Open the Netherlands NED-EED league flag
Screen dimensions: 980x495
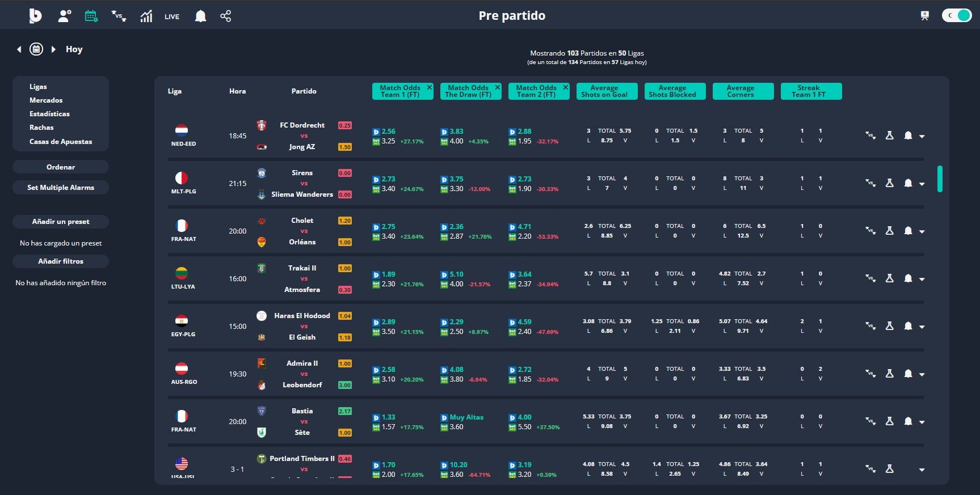[x=182, y=130]
